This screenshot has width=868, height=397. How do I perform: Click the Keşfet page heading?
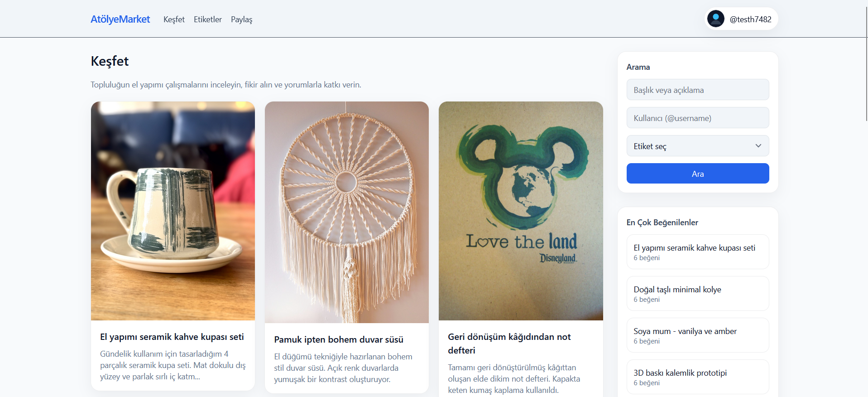pyautogui.click(x=110, y=61)
